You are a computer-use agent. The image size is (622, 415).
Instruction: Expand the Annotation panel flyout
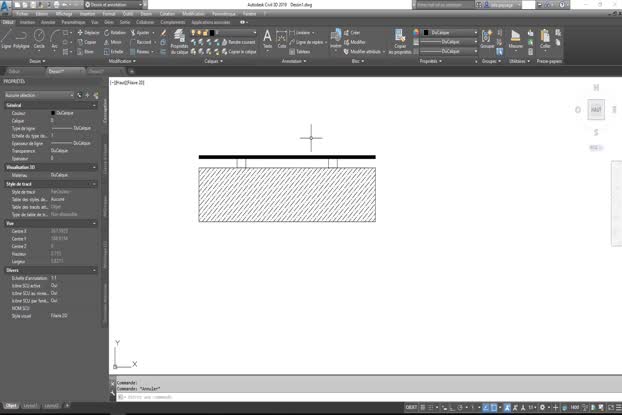click(x=294, y=61)
